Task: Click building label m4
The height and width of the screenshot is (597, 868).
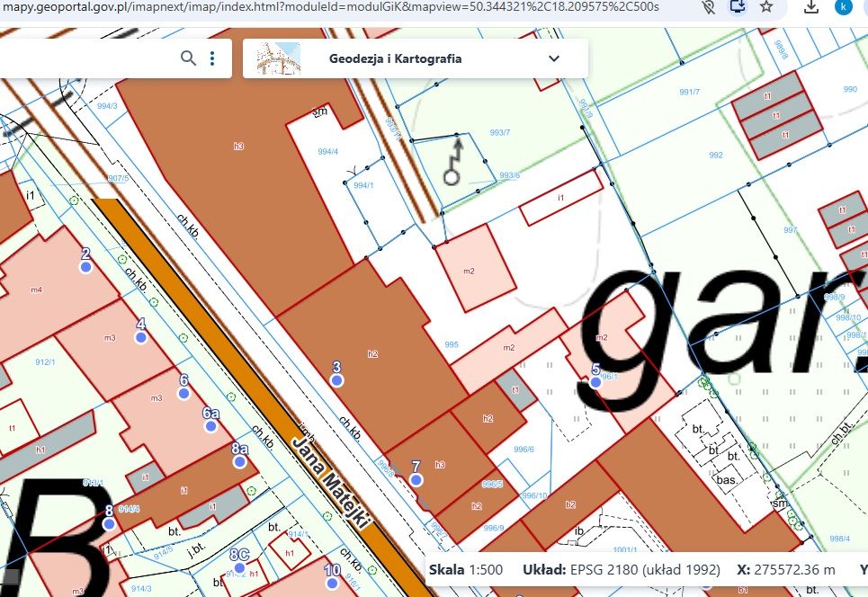Action: (x=36, y=290)
